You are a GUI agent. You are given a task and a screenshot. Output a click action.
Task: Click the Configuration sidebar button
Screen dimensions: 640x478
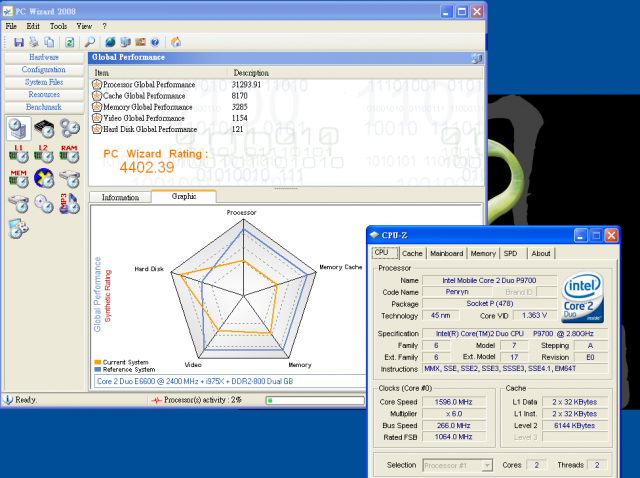pyautogui.click(x=44, y=69)
